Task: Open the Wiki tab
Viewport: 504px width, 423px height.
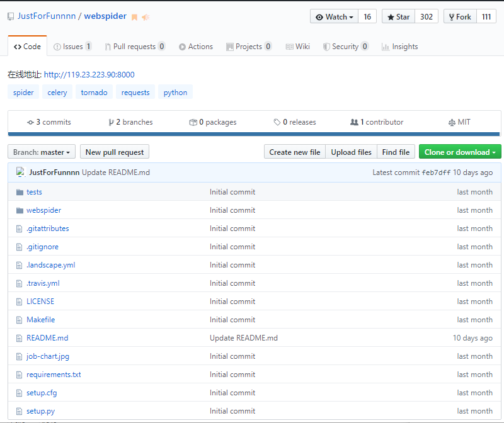Action: 298,47
